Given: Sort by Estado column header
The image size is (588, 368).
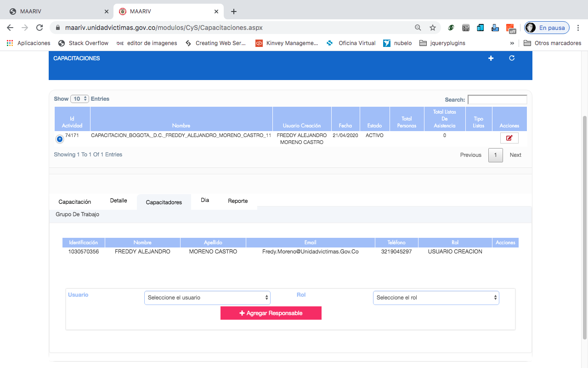Looking at the screenshot, I should tap(374, 119).
